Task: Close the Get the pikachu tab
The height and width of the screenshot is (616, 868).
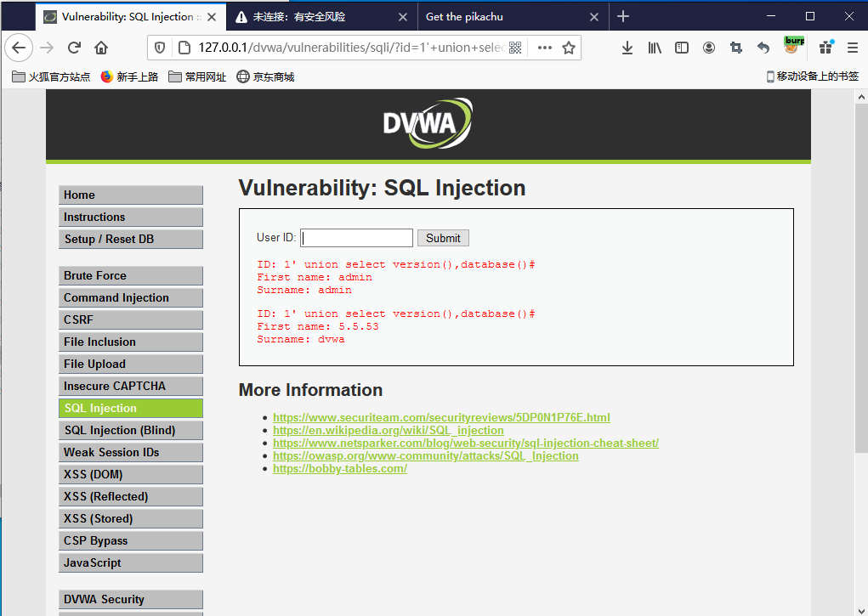Action: coord(594,17)
